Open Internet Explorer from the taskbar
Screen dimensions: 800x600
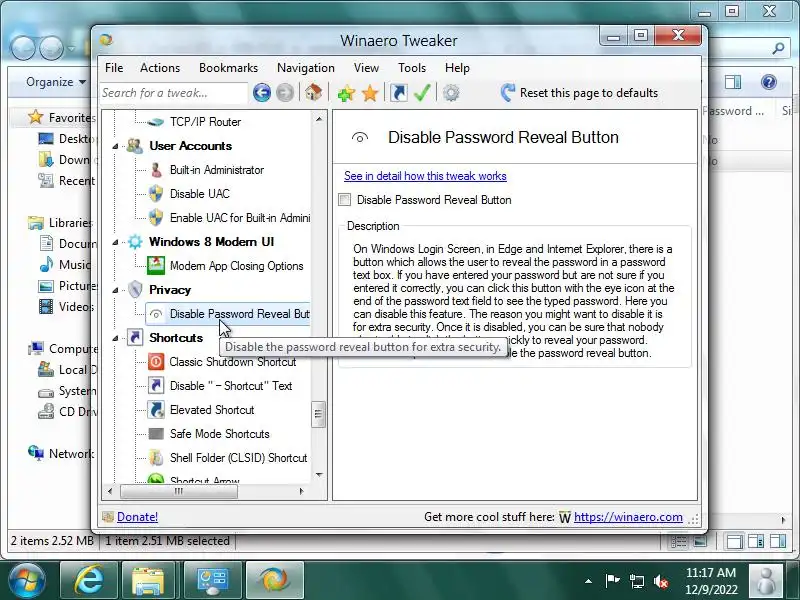point(89,580)
